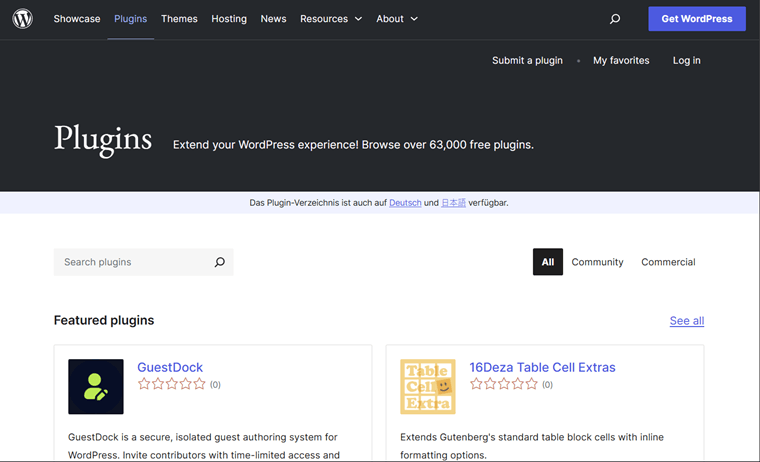Filter by Commercial plugins
Screen dimensions: 760x462
[668, 262]
